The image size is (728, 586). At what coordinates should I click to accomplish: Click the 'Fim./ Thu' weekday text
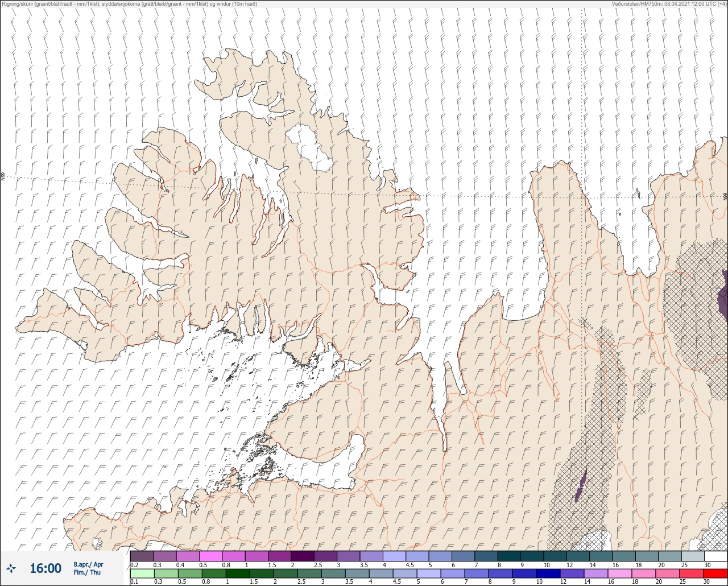click(86, 572)
